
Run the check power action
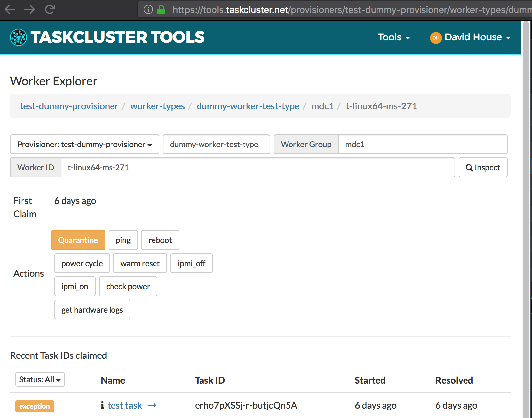[128, 286]
